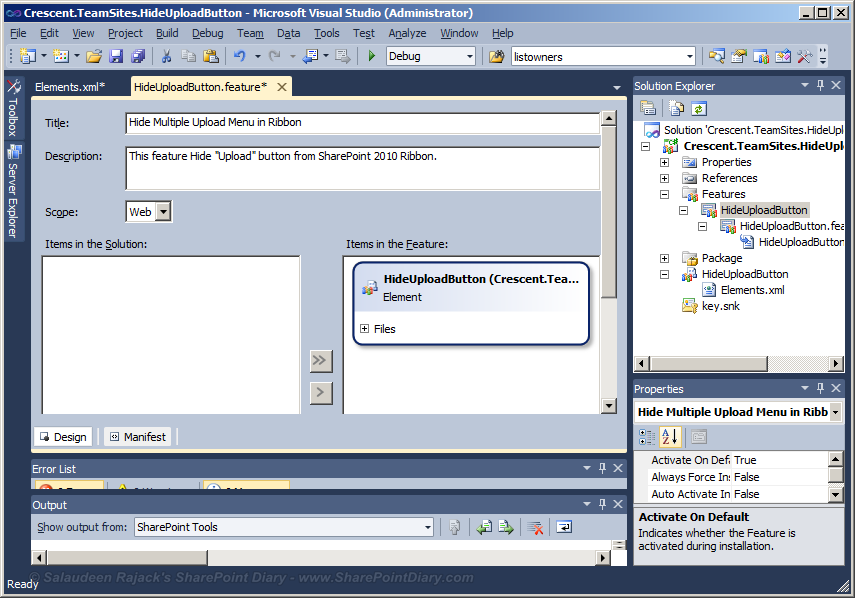855x598 pixels.
Task: Click the Find in Files icon
Action: pos(496,56)
